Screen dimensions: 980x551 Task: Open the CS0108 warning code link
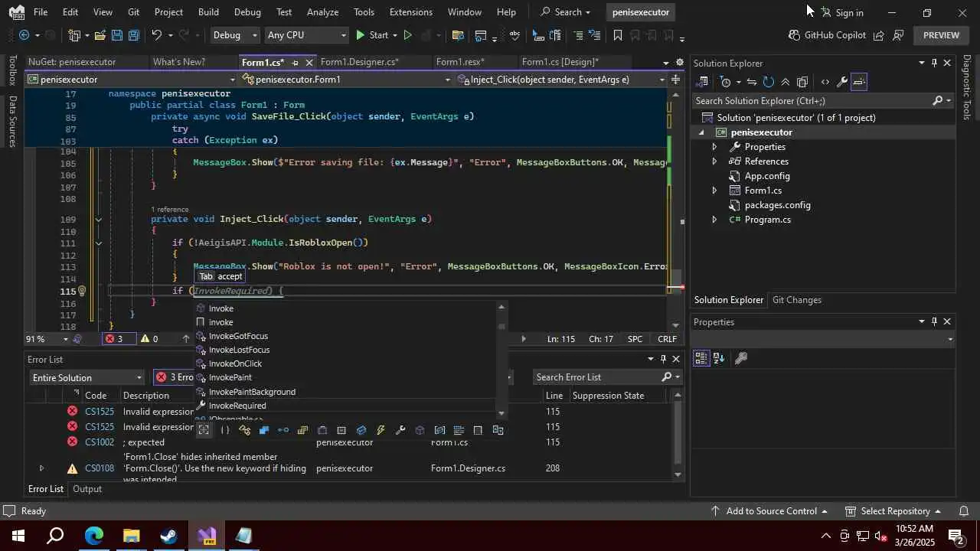click(100, 468)
